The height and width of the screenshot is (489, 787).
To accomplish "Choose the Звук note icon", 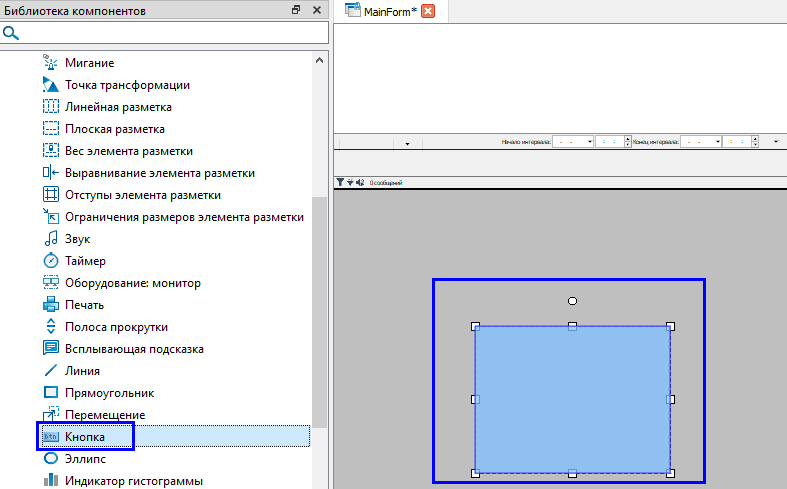I will click(x=51, y=239).
